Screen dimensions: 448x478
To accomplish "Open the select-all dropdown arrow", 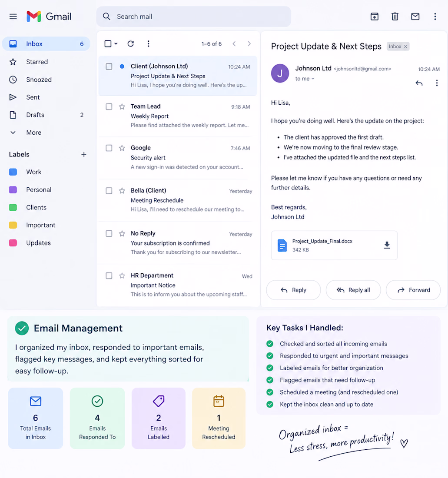I will [x=116, y=44].
